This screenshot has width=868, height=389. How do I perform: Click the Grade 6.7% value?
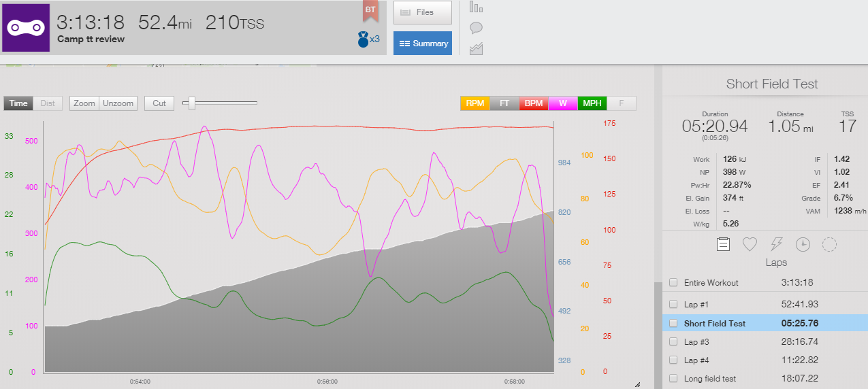point(843,198)
